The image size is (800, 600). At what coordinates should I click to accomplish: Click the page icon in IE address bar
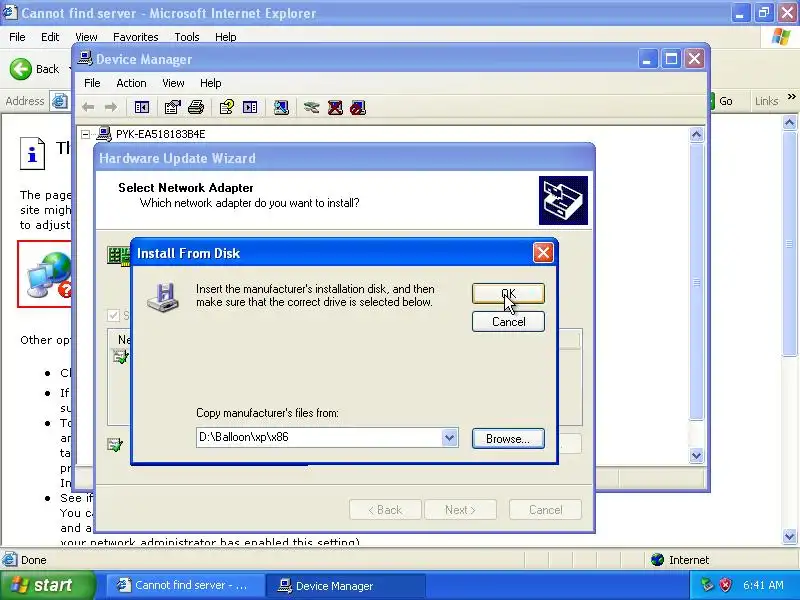point(60,101)
